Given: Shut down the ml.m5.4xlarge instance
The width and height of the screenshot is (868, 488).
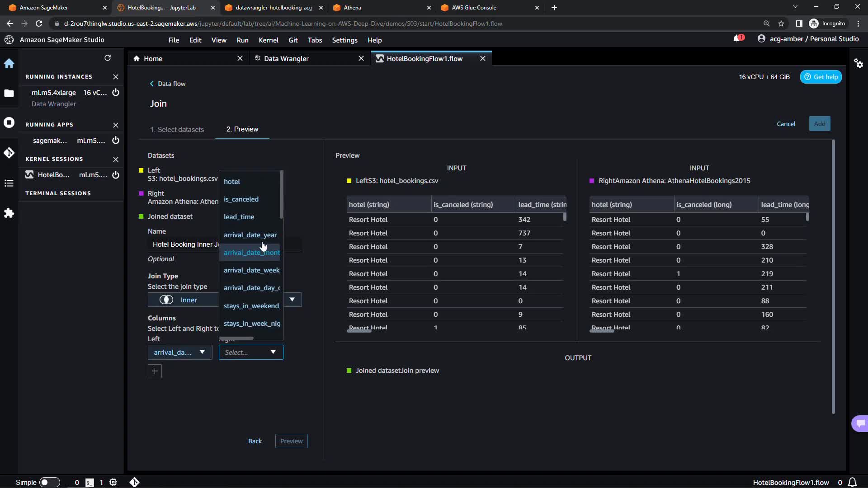Looking at the screenshot, I should [116, 92].
